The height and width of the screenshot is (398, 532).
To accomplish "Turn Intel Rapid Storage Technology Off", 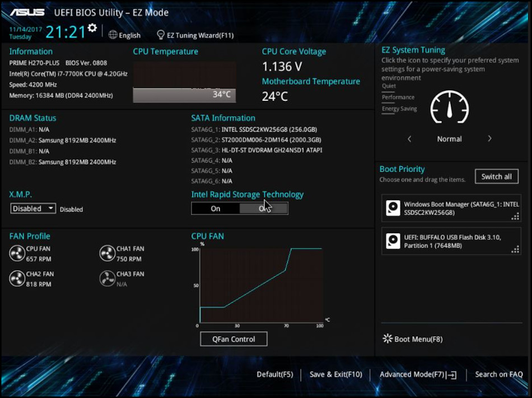I will click(264, 209).
